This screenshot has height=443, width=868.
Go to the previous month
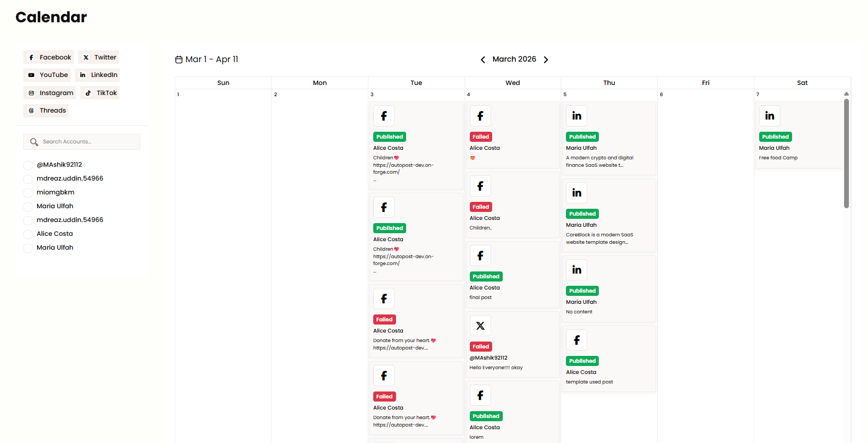(483, 59)
